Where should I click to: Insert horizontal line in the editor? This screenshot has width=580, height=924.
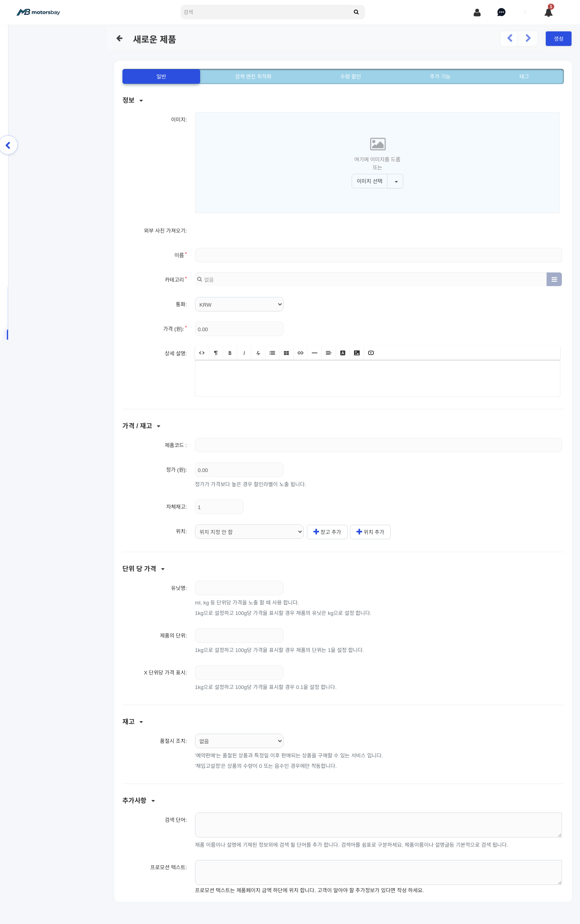pyautogui.click(x=315, y=353)
